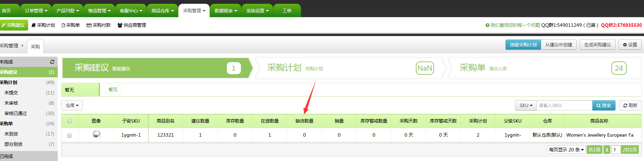Open 供应商管理 with the people icon
The height and width of the screenshot is (161, 644).
click(x=120, y=25)
